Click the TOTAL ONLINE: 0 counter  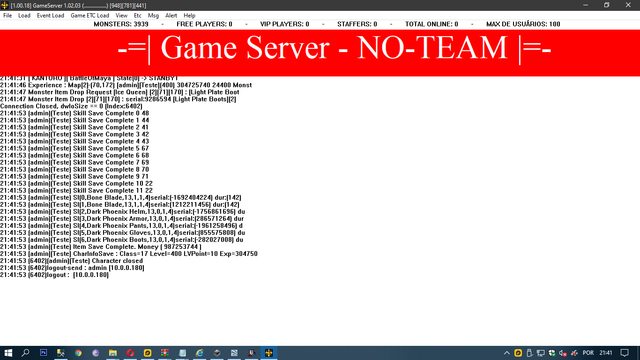431,24
